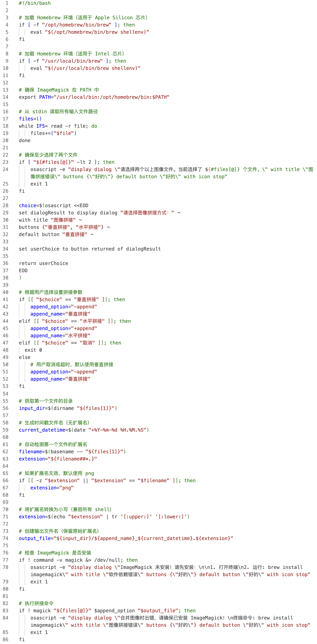Click the 'done' keyword on line 20
The width and height of the screenshot is (317, 644).
(x=24, y=141)
